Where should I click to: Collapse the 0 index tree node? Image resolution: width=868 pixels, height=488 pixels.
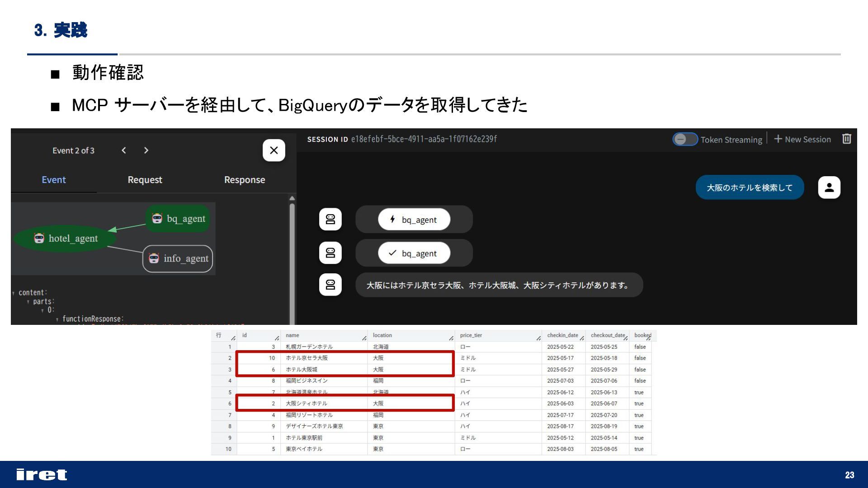pyautogui.click(x=42, y=310)
